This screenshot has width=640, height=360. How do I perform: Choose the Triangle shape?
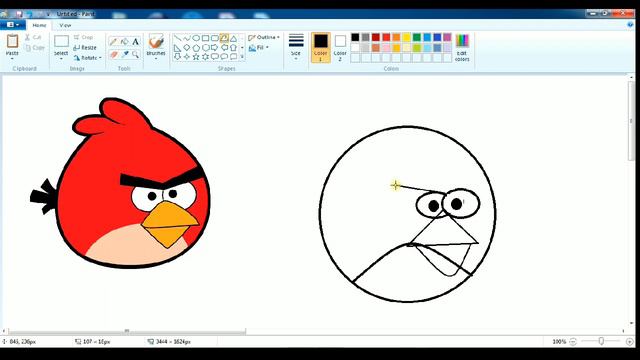(233, 38)
